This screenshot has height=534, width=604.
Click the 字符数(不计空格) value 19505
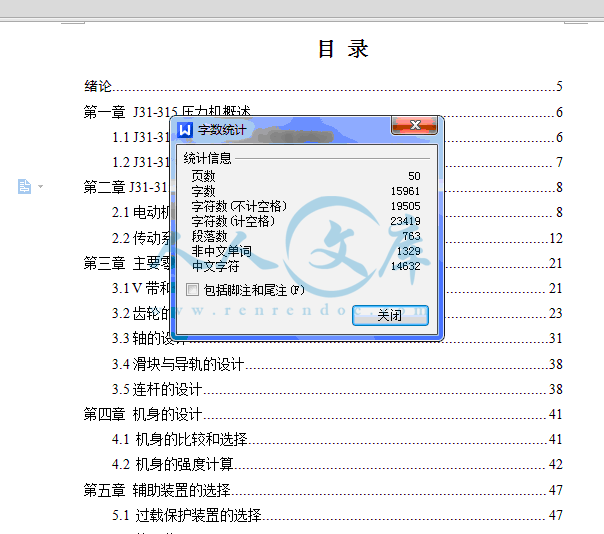click(x=405, y=206)
